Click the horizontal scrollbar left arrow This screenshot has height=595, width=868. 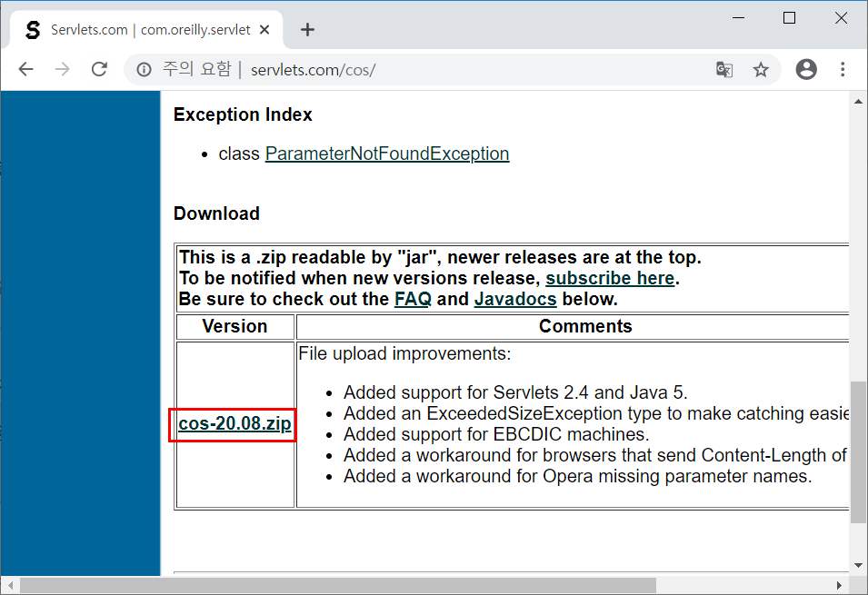pyautogui.click(x=10, y=585)
